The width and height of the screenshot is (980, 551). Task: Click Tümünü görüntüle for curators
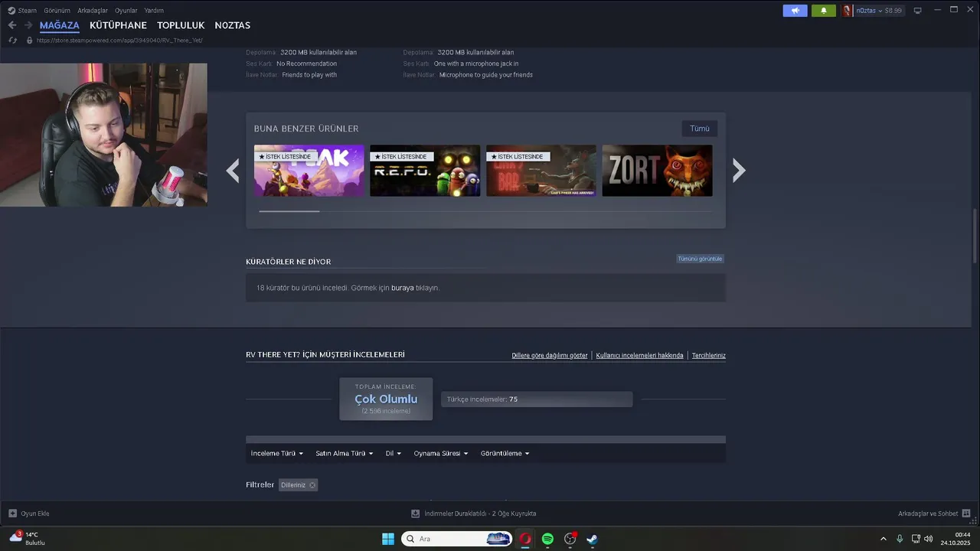tap(700, 259)
